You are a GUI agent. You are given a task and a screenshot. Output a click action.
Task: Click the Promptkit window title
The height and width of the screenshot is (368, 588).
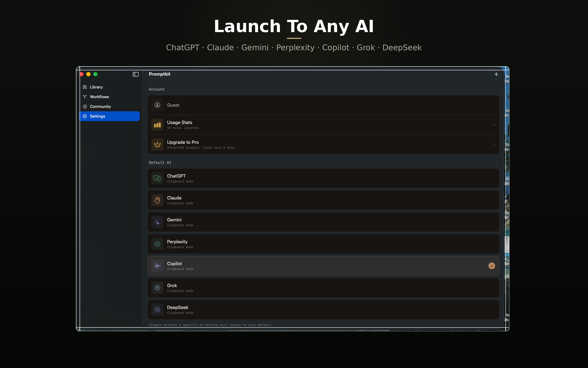(159, 74)
